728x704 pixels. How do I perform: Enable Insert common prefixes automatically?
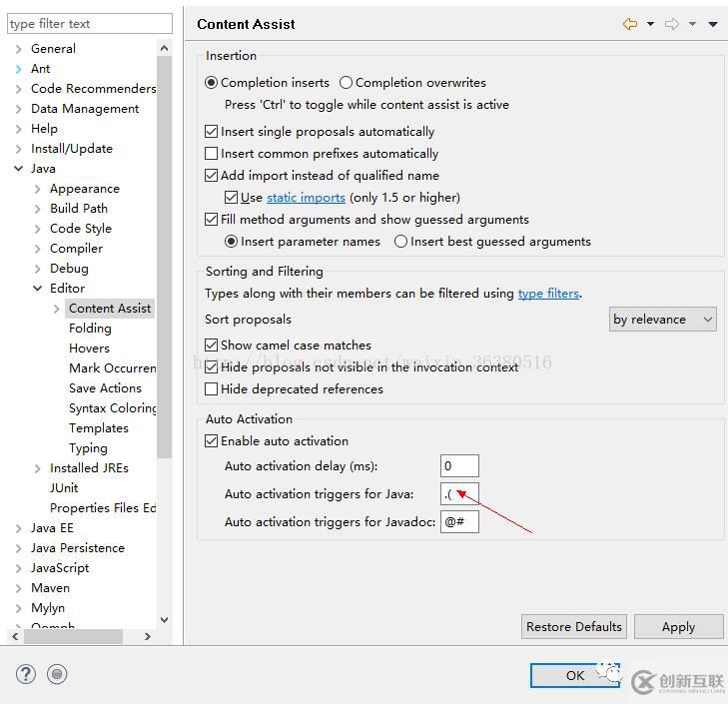211,153
